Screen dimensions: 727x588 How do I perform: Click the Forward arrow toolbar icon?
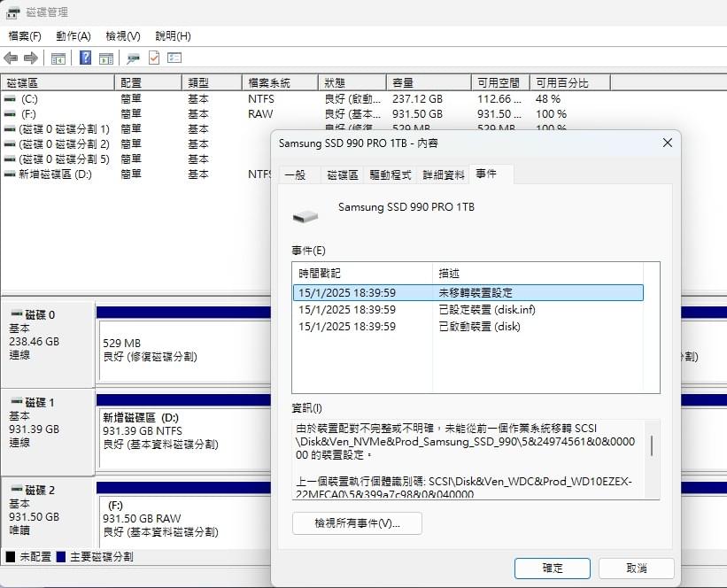coord(31,58)
